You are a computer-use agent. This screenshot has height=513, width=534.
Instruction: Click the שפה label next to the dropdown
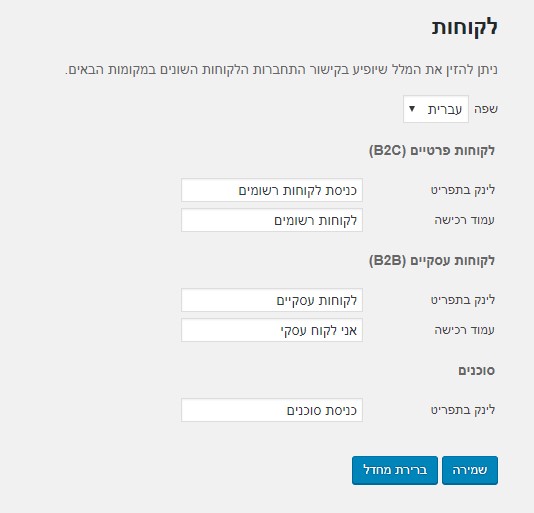point(486,109)
